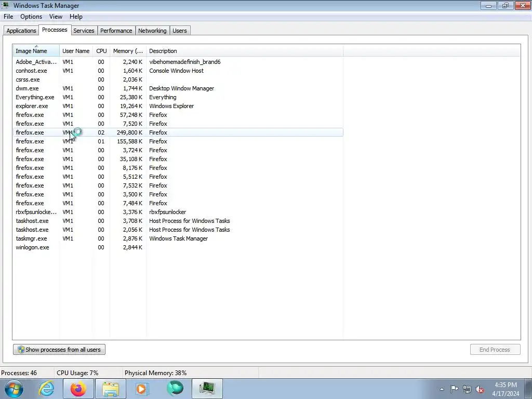Image resolution: width=532 pixels, height=399 pixels.
Task: Sort by Description column header
Action: coord(245,51)
